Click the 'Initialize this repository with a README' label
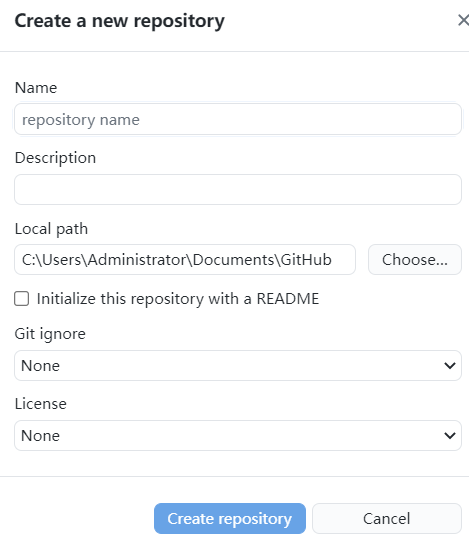Screen dimensions: 469x545 coord(178,299)
